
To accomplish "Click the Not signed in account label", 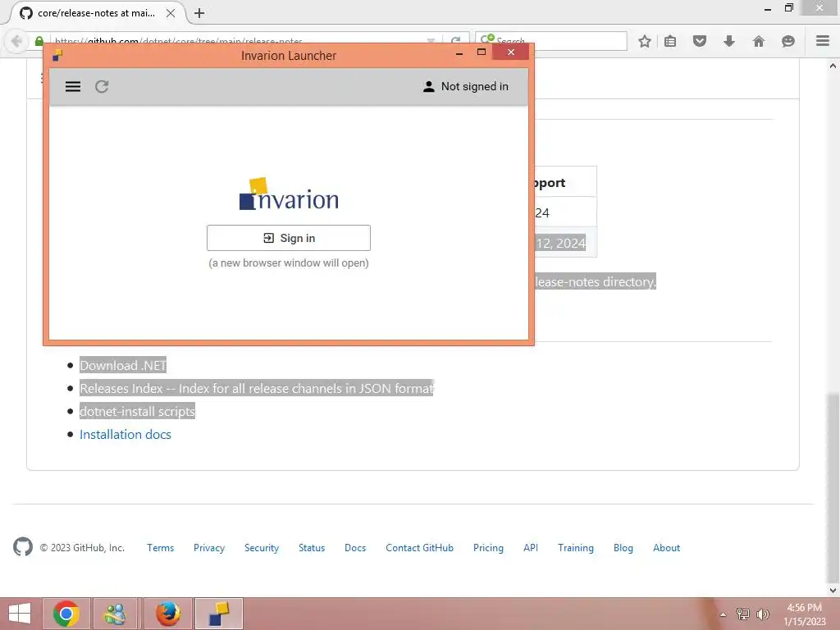I will [x=466, y=87].
